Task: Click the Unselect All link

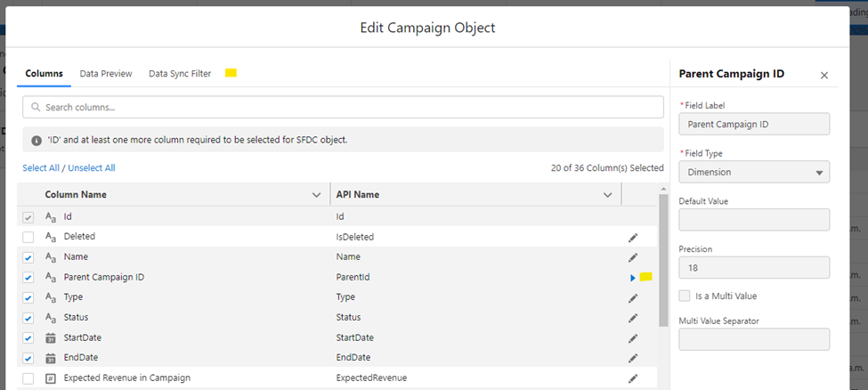Action: pyautogui.click(x=92, y=168)
